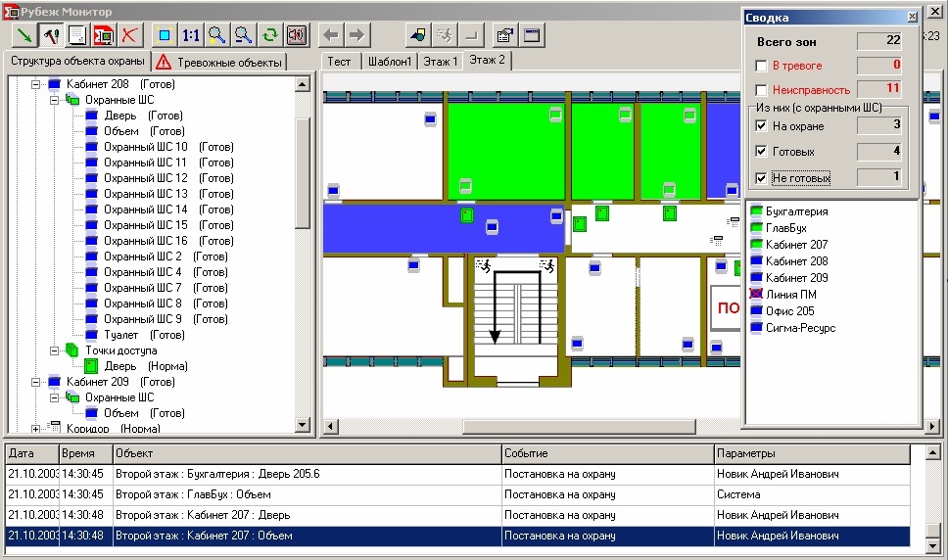This screenshot has width=948, height=560.
Task: Select Охранный ШС 12 tree item
Action: [x=146, y=178]
